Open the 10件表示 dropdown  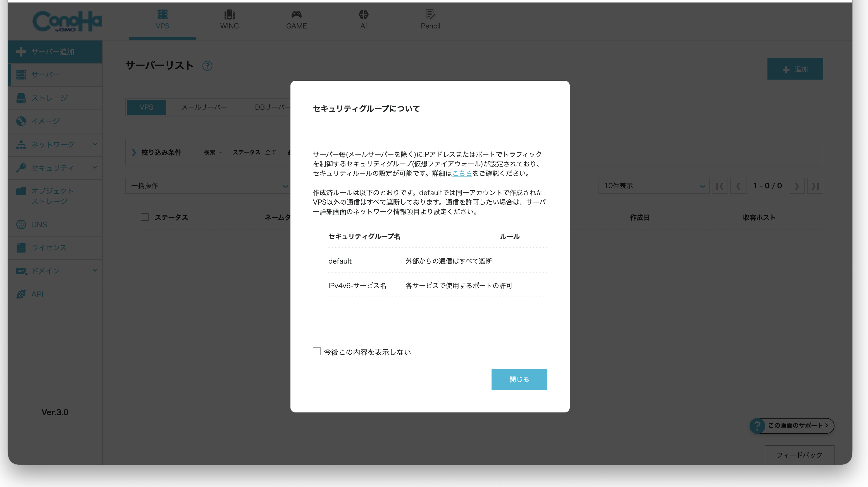(653, 186)
